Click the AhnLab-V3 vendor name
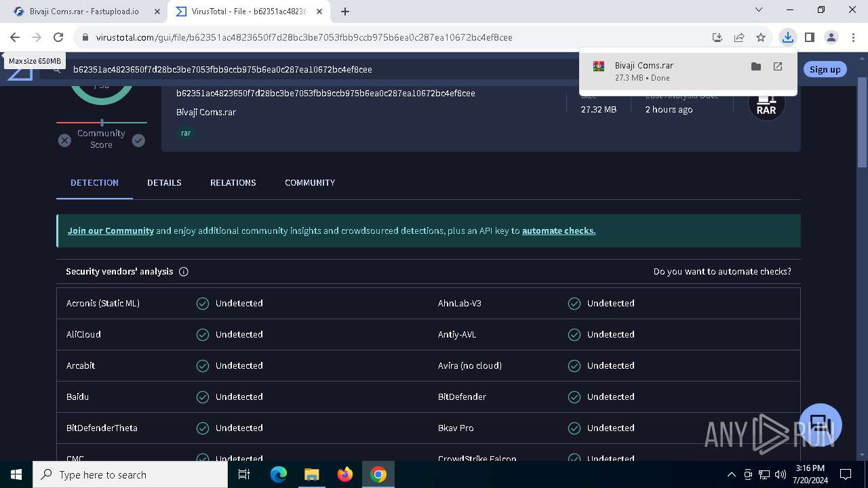Image resolution: width=868 pixels, height=488 pixels. point(460,303)
